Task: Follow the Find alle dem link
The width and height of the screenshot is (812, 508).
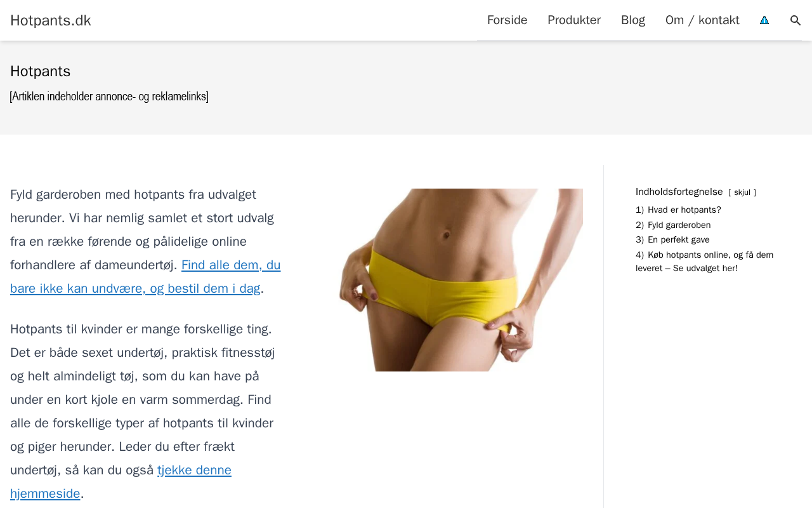Action: click(x=145, y=277)
